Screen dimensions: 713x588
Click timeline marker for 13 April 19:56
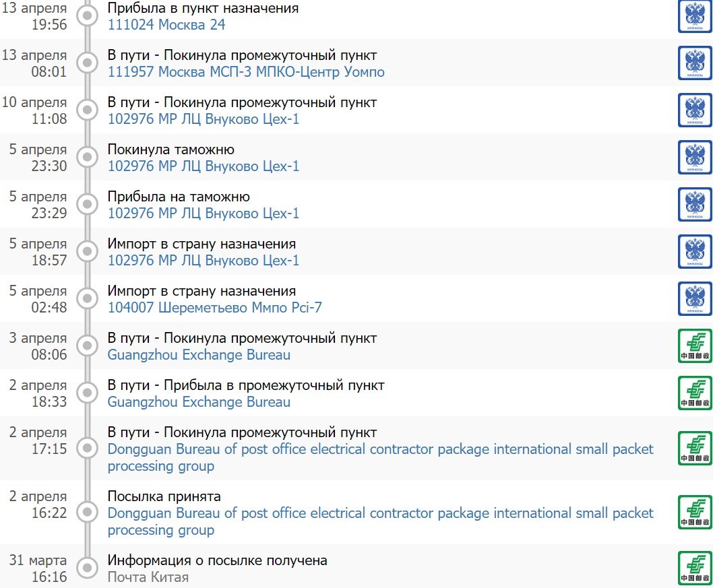(86, 15)
